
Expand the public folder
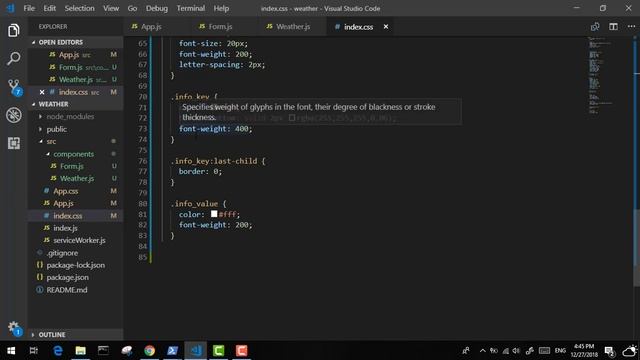(56, 129)
